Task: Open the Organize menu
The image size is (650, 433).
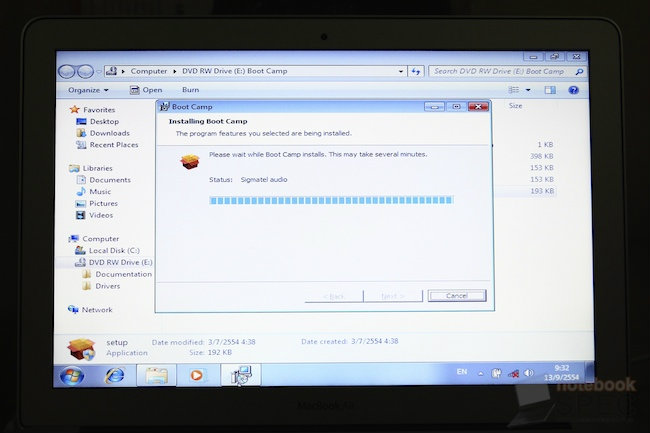Action: (x=88, y=90)
